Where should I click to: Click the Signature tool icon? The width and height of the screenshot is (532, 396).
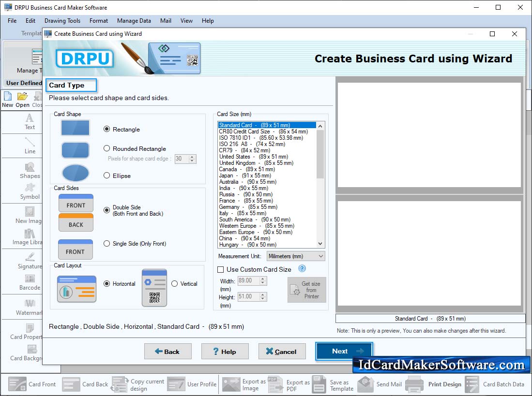30,256
